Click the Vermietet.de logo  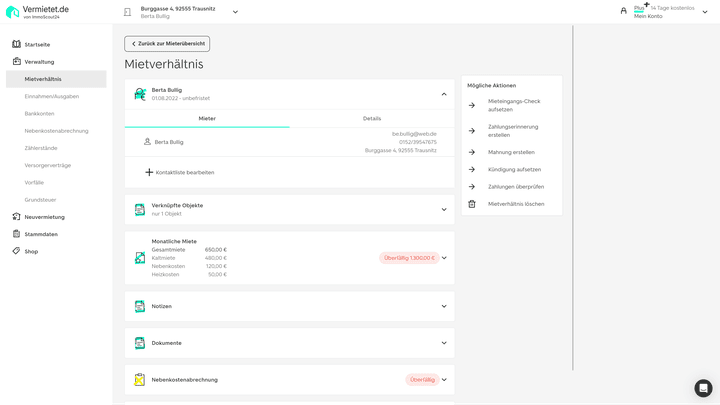[38, 12]
